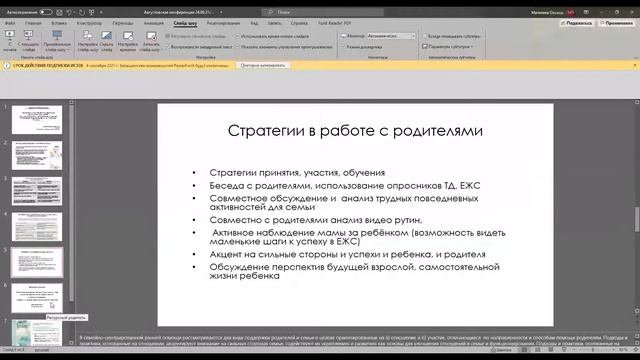Viewport: 640px width, 360px height.
Task: Start slide show from the beginning
Action: pos(10,41)
